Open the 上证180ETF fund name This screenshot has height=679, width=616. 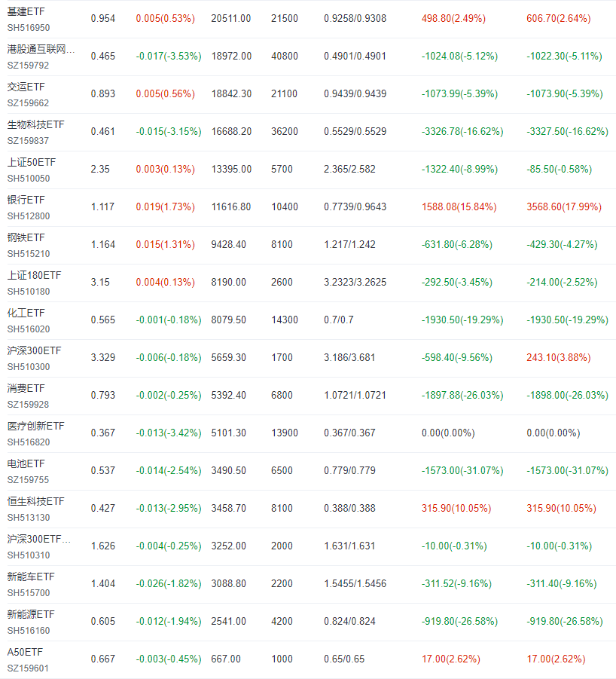[34, 275]
